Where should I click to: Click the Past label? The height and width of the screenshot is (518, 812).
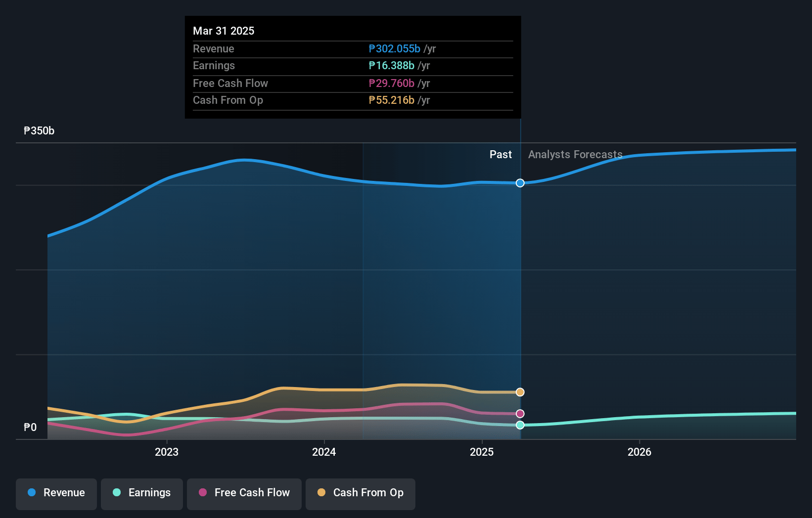500,154
